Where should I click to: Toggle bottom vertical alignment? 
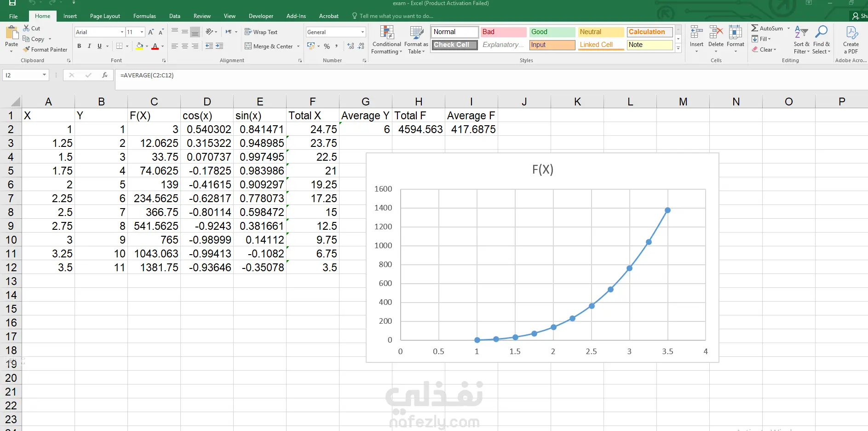(195, 32)
